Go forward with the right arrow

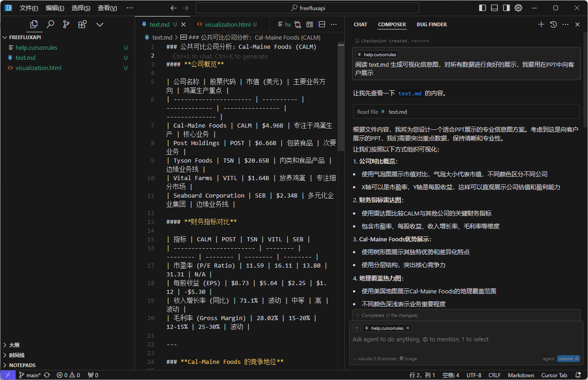(x=185, y=8)
